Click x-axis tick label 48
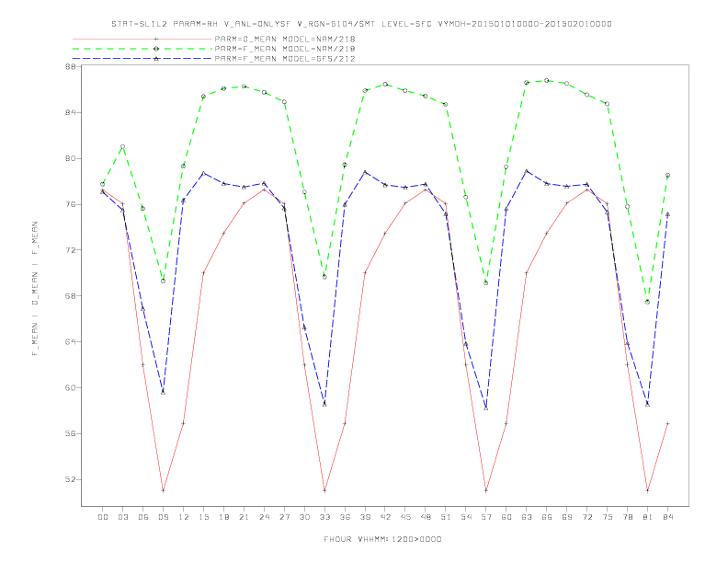 pyautogui.click(x=426, y=517)
